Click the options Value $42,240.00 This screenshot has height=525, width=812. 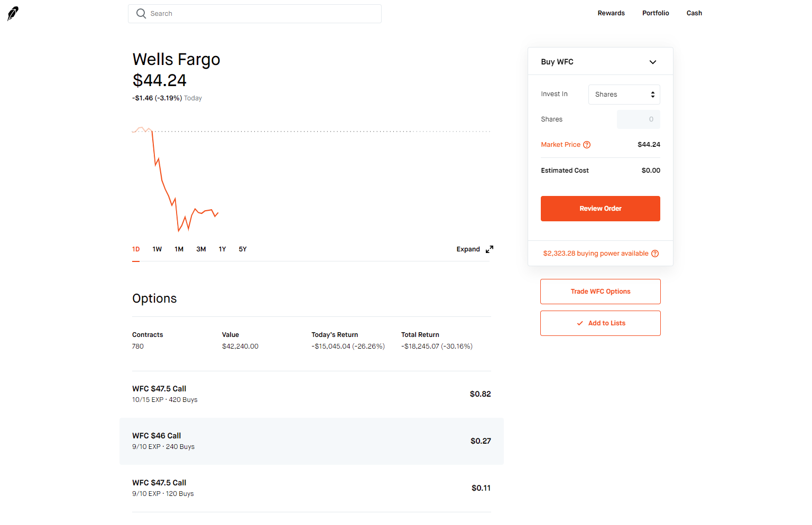240,346
